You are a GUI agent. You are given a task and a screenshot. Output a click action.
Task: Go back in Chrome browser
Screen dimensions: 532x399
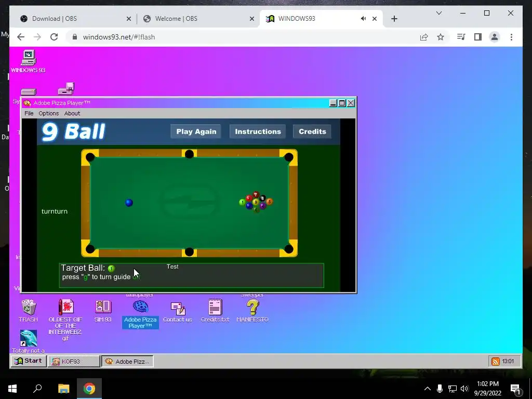[x=21, y=37]
